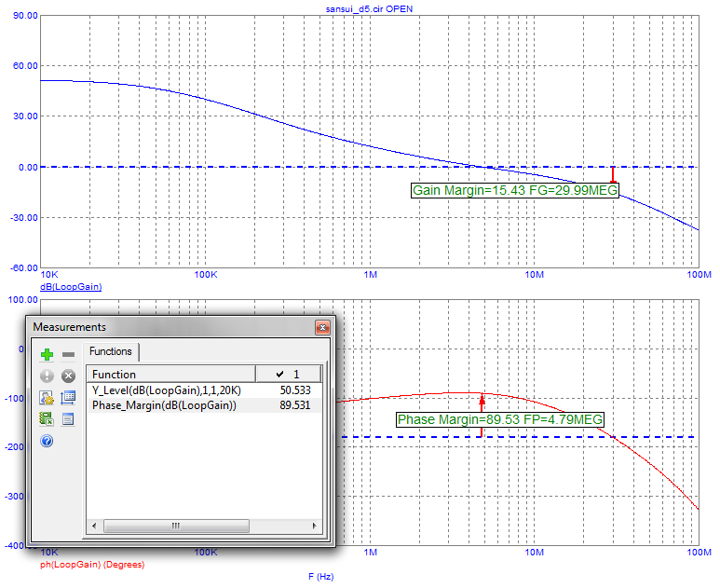Image resolution: width=720 pixels, height=588 pixels.
Task: Click the F (Hz) axis label
Action: coord(321,577)
